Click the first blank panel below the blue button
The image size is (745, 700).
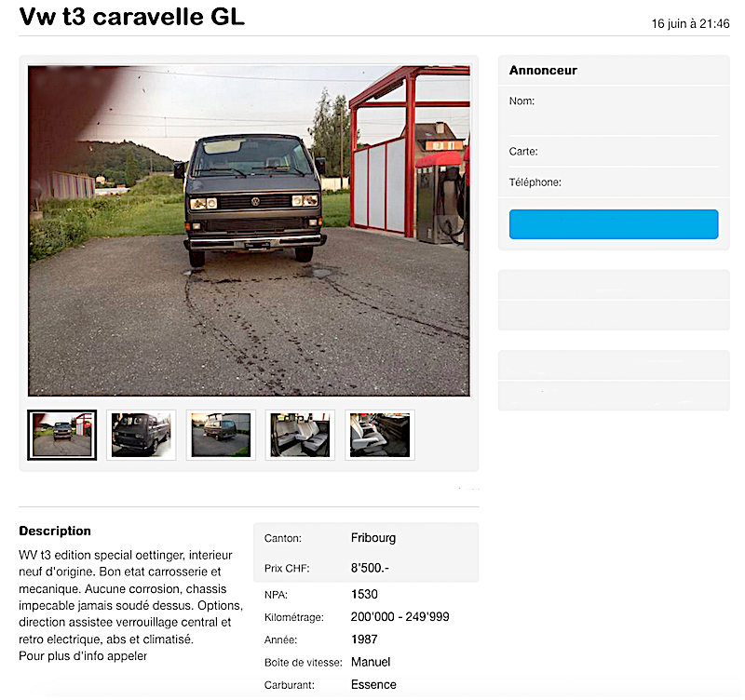pos(614,300)
